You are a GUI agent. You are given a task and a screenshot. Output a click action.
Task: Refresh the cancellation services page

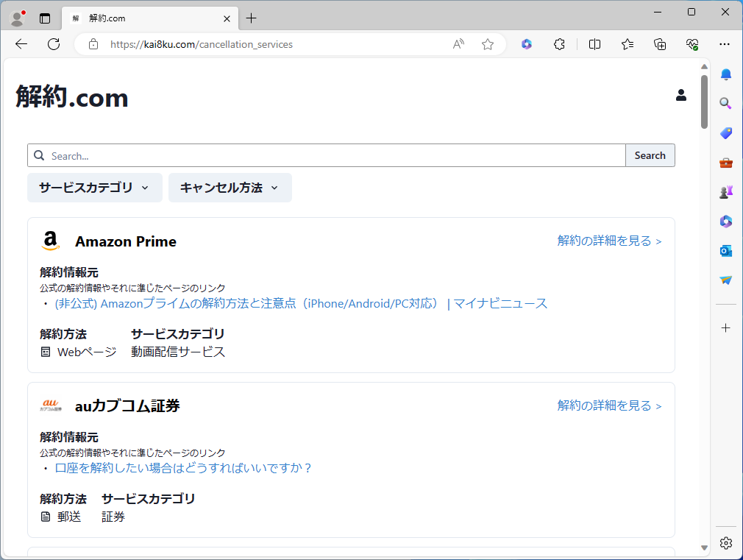[53, 44]
